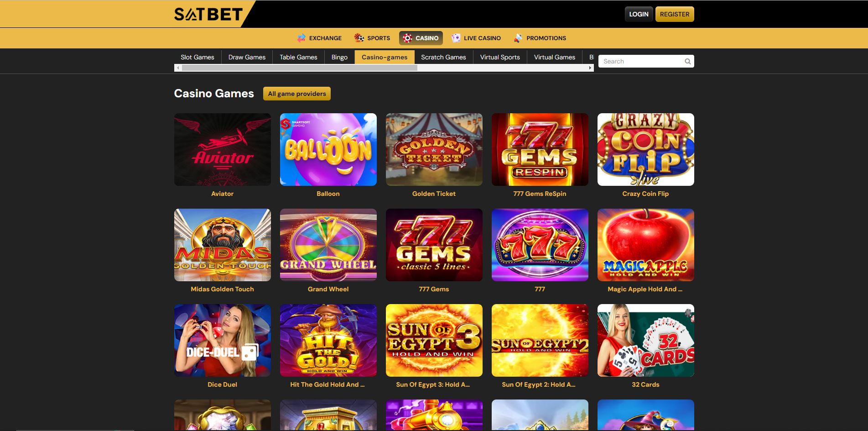Image resolution: width=868 pixels, height=431 pixels.
Task: Click the LOGIN button
Action: 639,14
